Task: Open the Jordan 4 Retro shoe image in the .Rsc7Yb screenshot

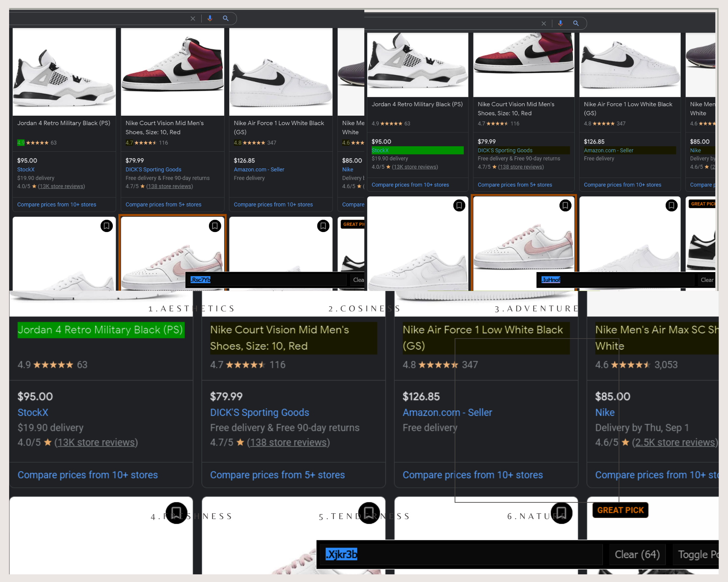Action: coord(64,72)
